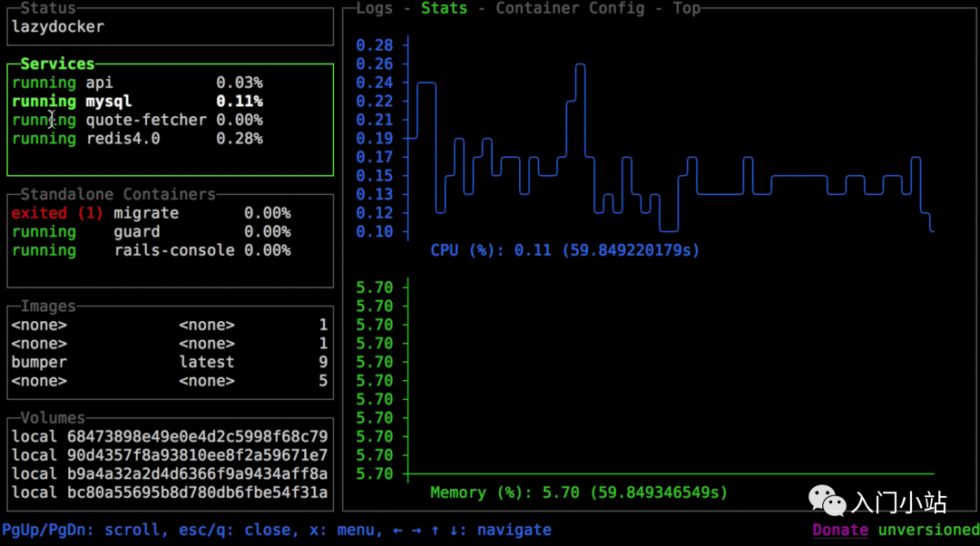Select the redis4.0 service
Image resolution: width=980 pixels, height=546 pixels.
[x=170, y=139]
